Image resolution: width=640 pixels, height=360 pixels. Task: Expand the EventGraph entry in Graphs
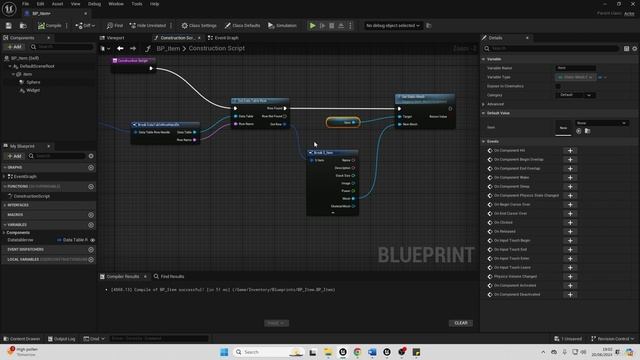(4, 177)
